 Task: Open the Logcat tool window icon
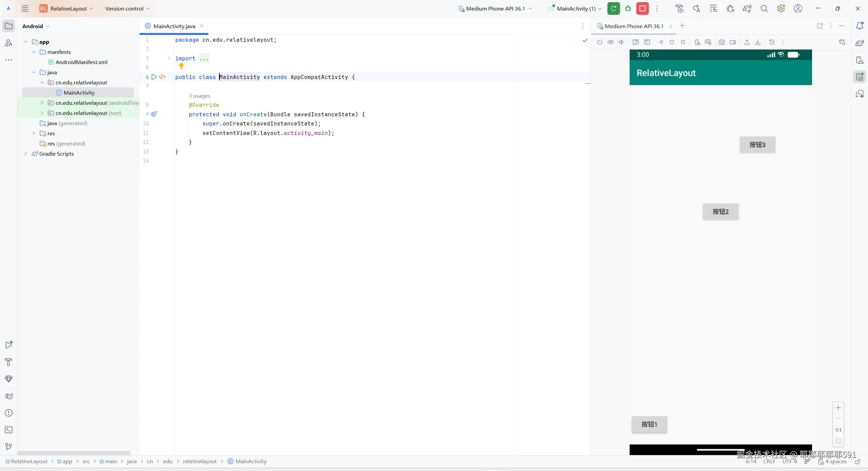tap(9, 396)
